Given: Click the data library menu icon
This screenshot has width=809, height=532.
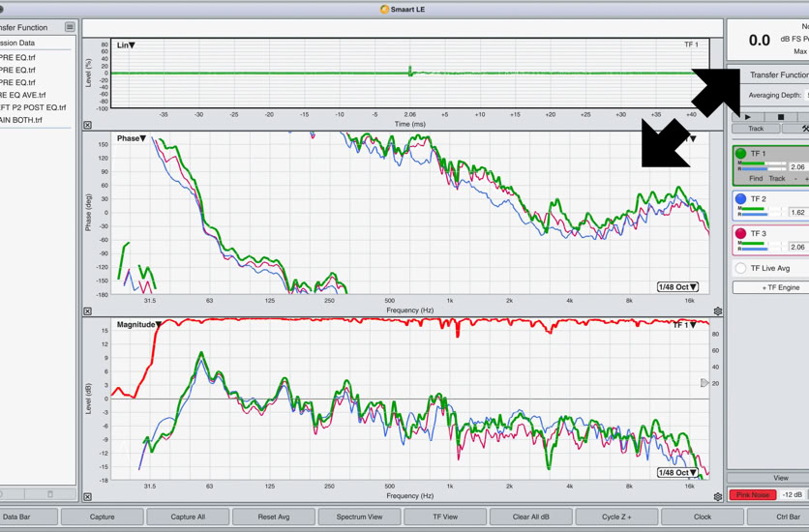Looking at the screenshot, I should (70, 27).
